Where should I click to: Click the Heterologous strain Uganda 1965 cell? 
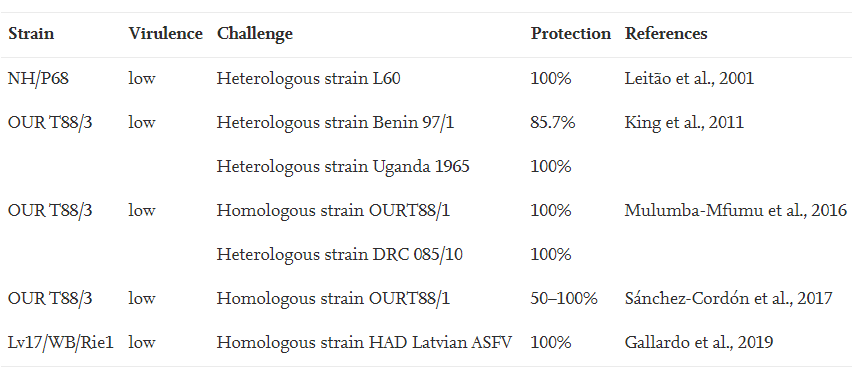click(343, 166)
